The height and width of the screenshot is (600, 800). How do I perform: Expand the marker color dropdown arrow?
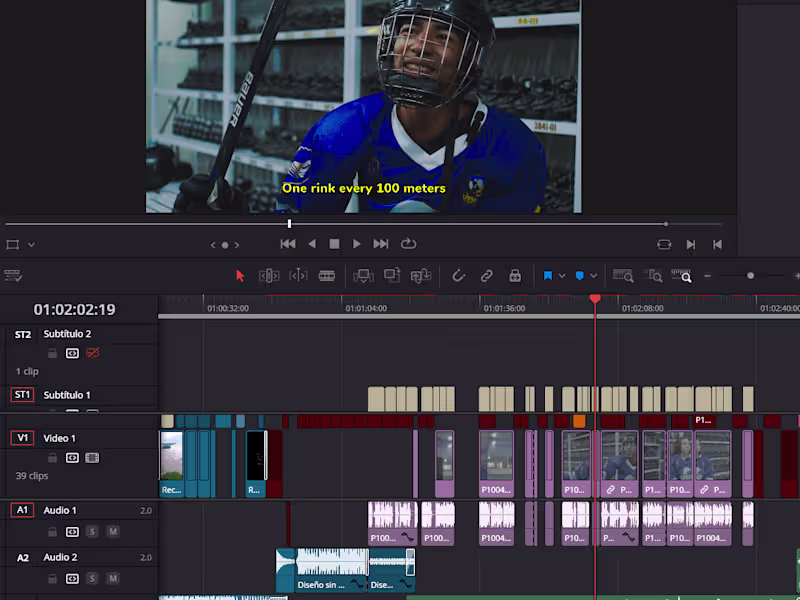(594, 276)
